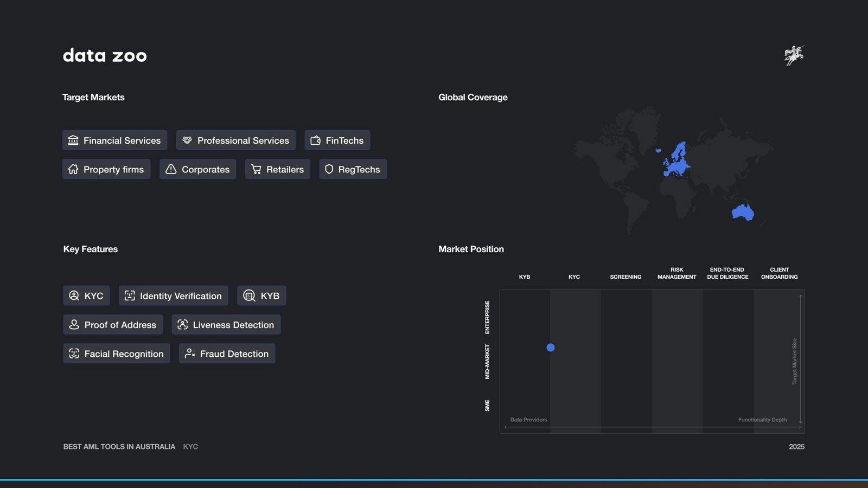Click the Data Providers label

click(x=529, y=420)
